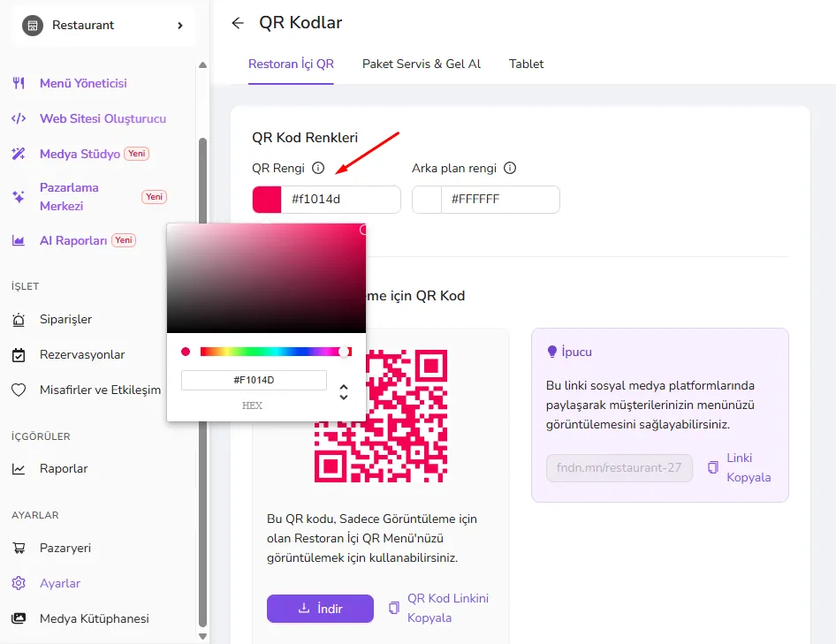Click the fndn.mn/restaurant-27 link field

point(619,467)
